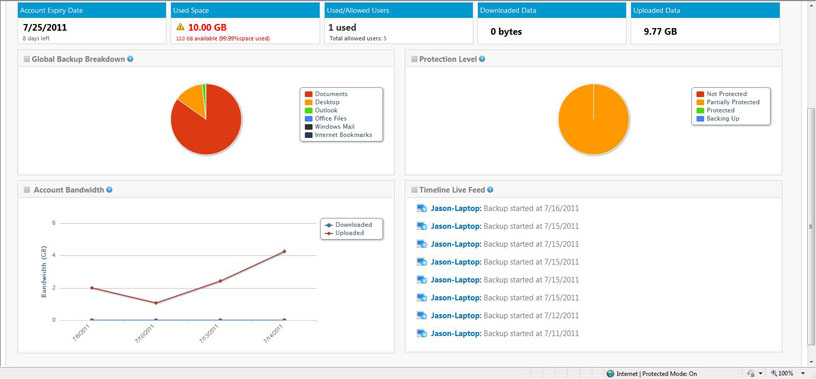Click the lock security icon in status bar
The height and width of the screenshot is (379, 816).
point(750,373)
